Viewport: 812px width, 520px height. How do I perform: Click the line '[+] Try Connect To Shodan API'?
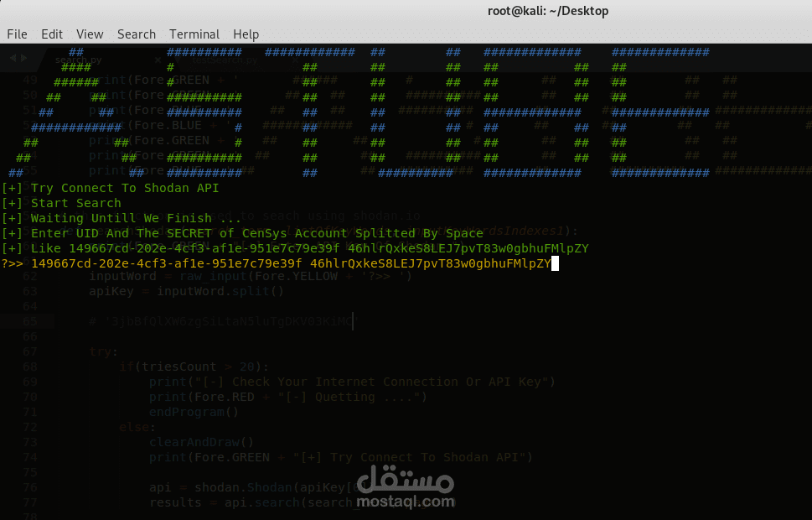tap(110, 188)
